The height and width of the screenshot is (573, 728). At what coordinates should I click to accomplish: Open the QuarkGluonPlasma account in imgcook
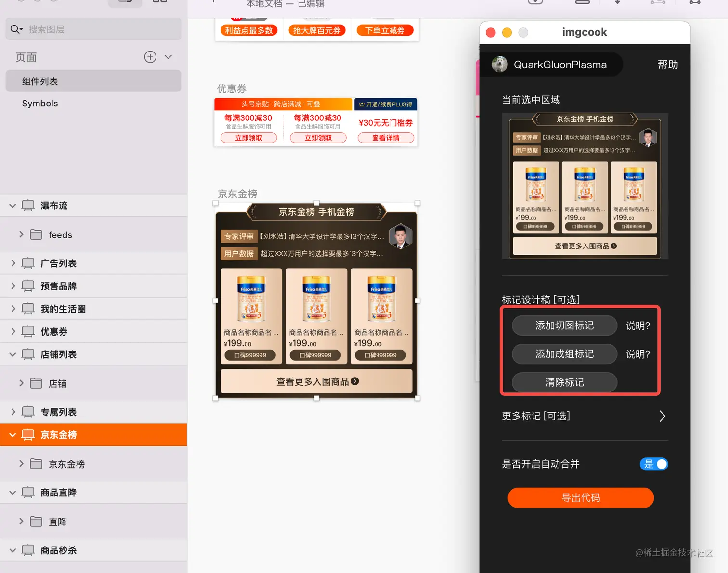[560, 65]
